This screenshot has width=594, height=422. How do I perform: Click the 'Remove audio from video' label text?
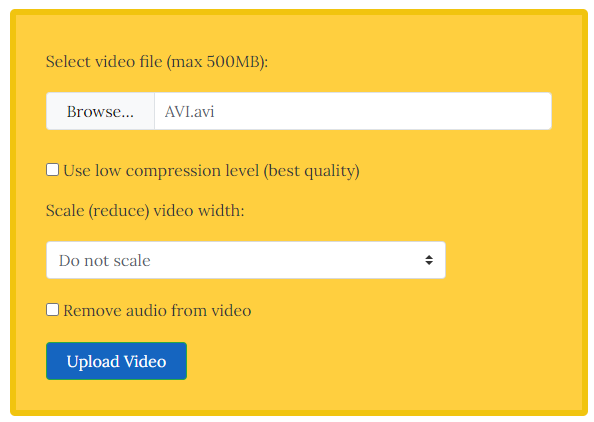pyautogui.click(x=157, y=311)
